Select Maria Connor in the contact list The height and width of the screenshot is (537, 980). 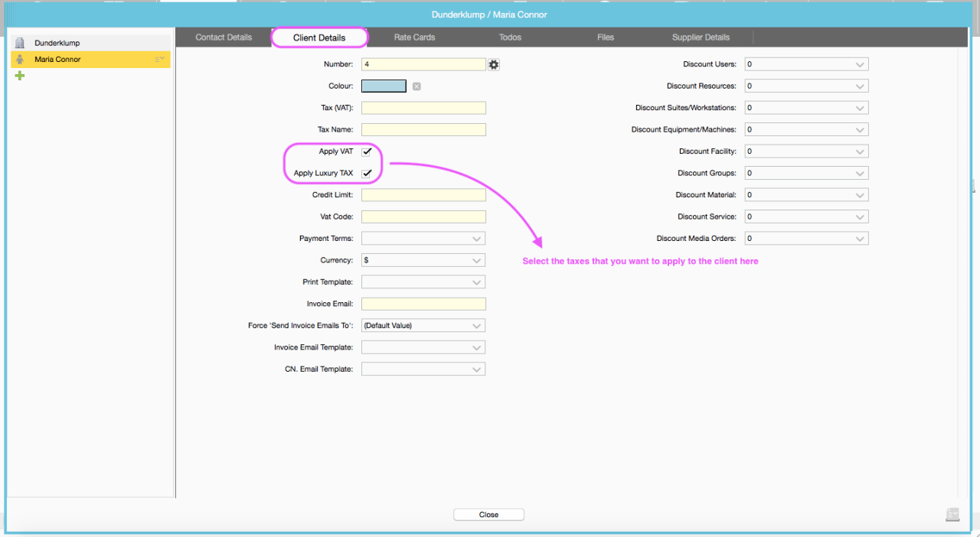point(90,60)
